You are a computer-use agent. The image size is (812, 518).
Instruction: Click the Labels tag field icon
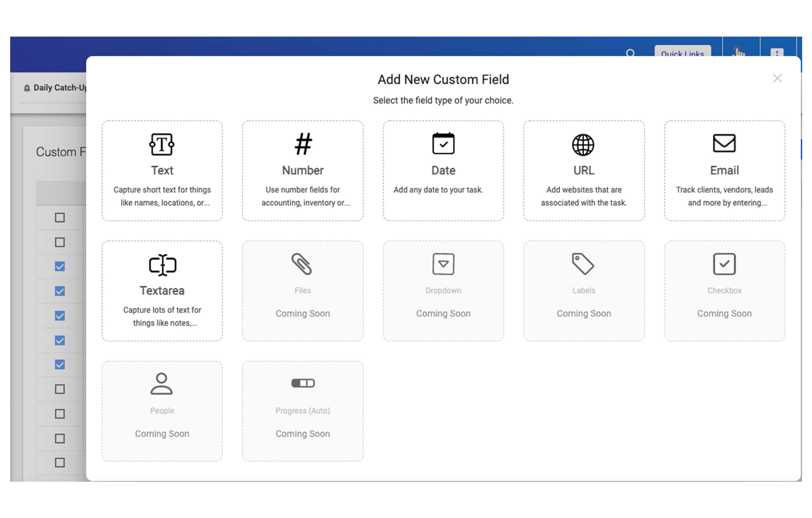pyautogui.click(x=583, y=265)
